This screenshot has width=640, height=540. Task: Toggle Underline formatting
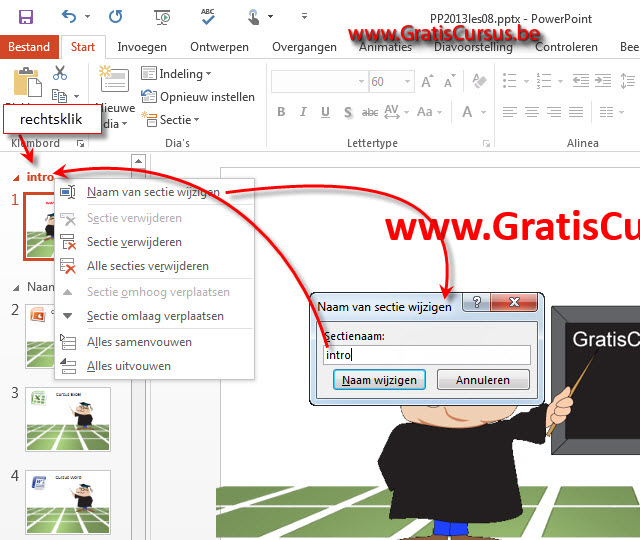(x=325, y=112)
